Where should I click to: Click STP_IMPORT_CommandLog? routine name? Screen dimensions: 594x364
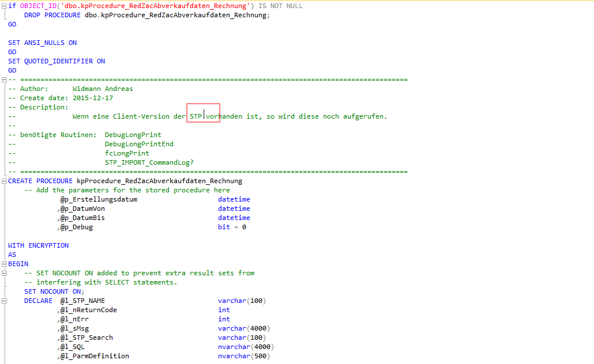click(x=149, y=162)
